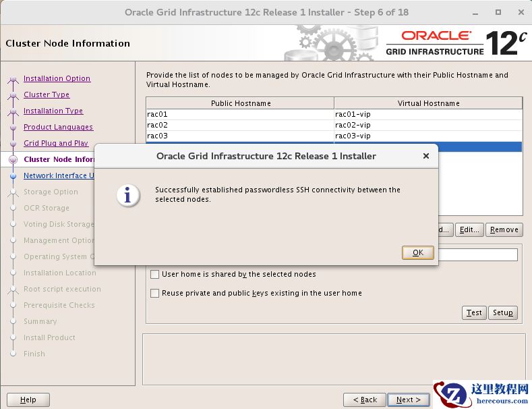Click the Back button
Screen dimensions: 532x409
click(365, 400)
